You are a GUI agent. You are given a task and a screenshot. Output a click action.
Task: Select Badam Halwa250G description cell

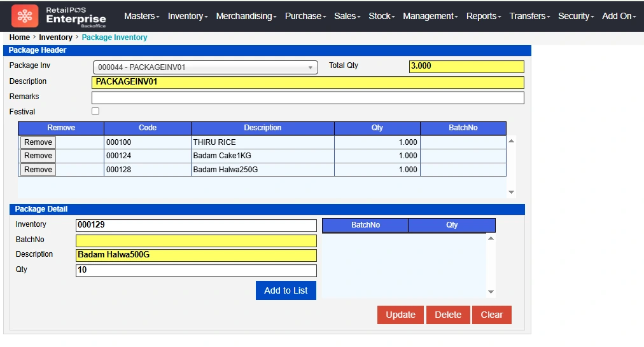[x=263, y=170]
